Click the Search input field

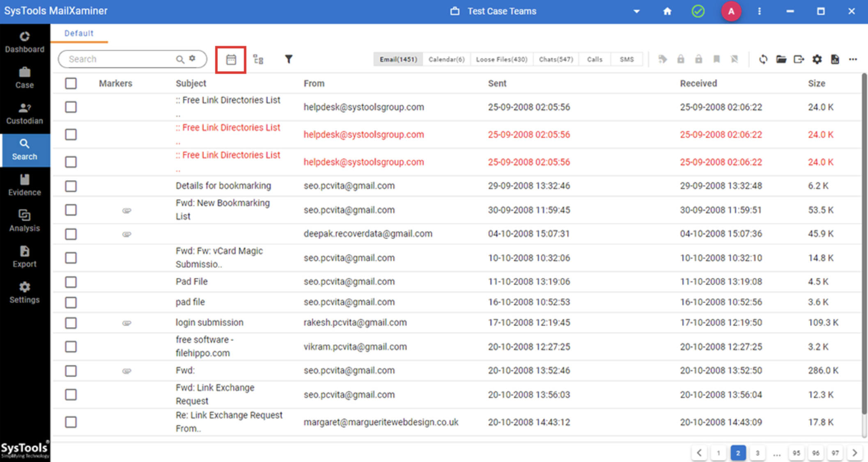click(x=118, y=59)
